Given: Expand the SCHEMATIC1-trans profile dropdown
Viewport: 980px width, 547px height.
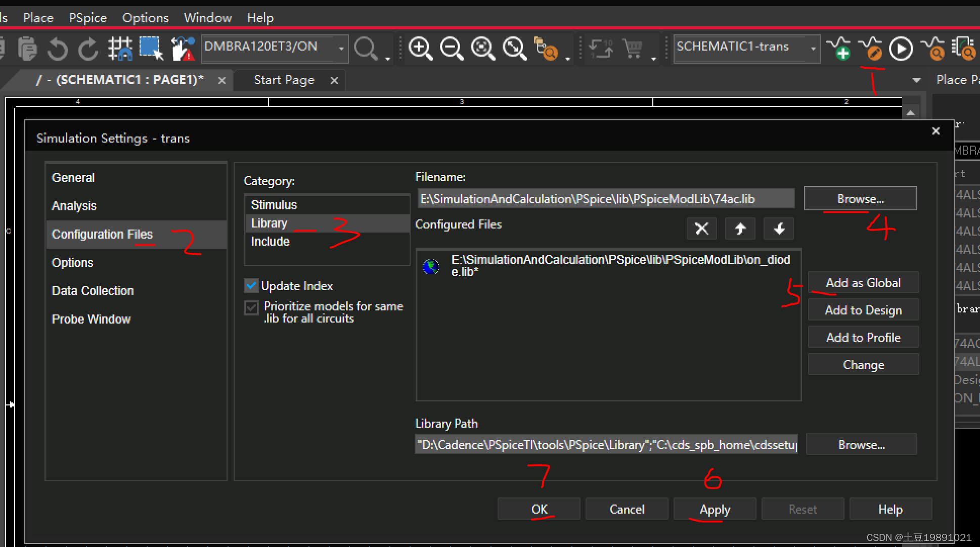Looking at the screenshot, I should tap(813, 49).
